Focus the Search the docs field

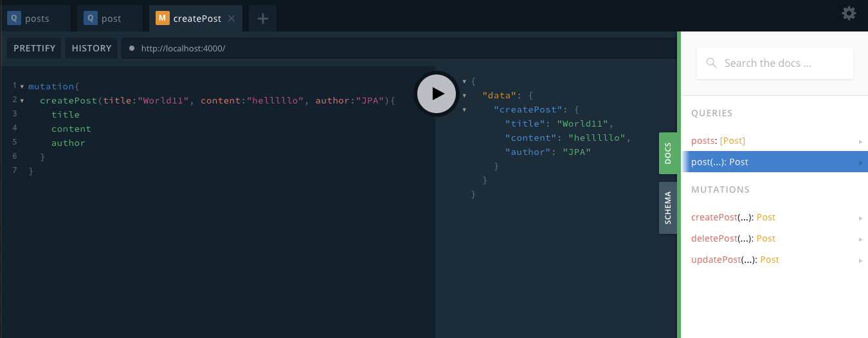(775, 63)
